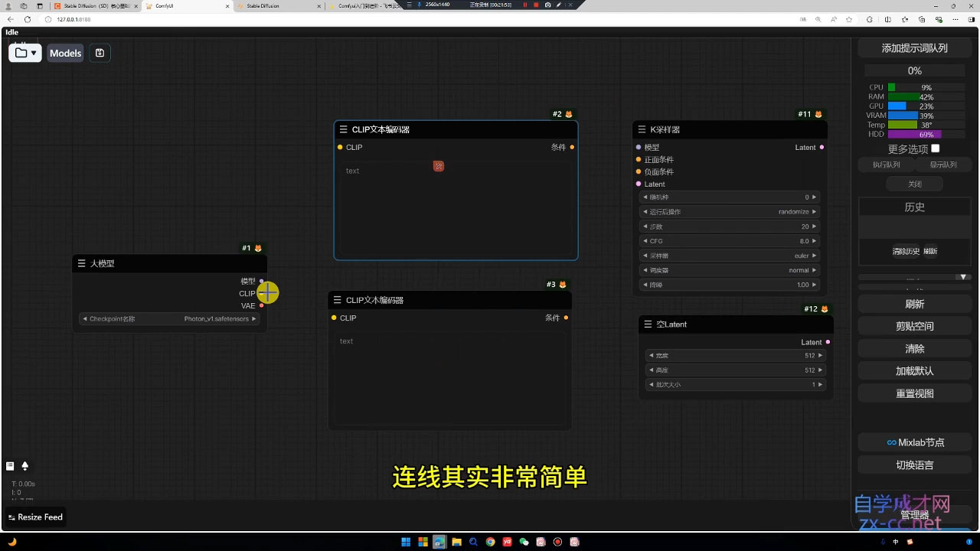Click the browser reload icon

(x=28, y=19)
